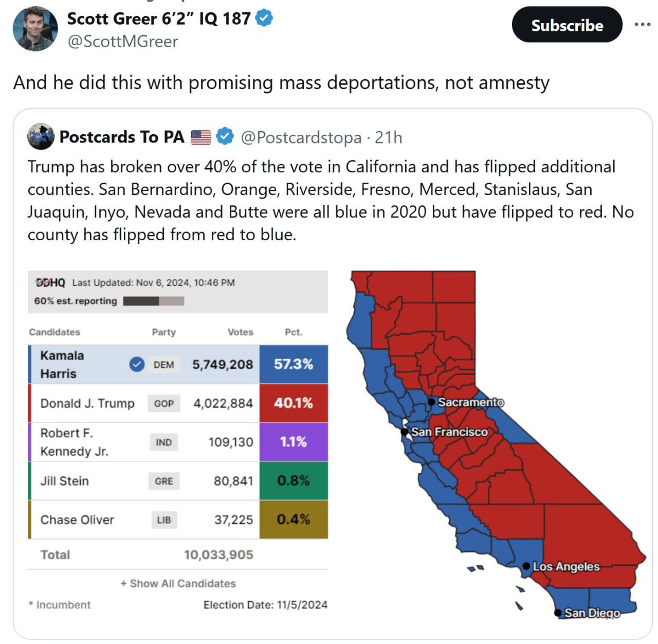Click the American flag emoji
This screenshot has height=644, width=658.
coord(201,137)
